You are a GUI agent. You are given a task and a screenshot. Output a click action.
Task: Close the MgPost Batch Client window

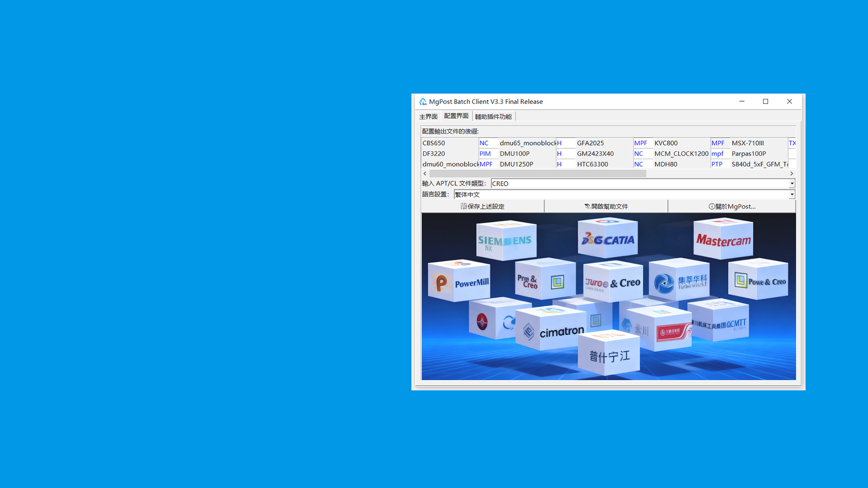coord(789,102)
